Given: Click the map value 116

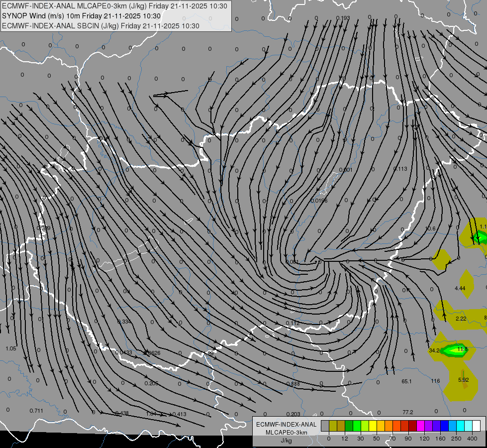Looking at the screenshot, I should coord(435,381).
